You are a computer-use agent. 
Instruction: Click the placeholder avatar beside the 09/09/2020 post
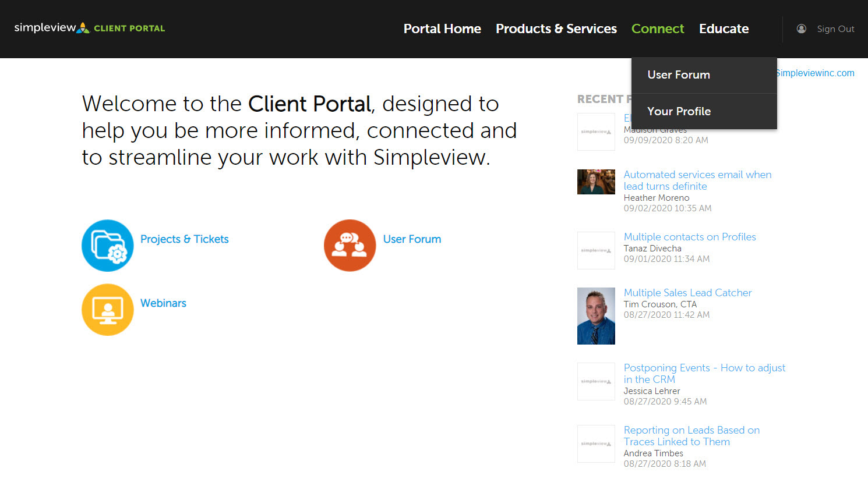coord(596,132)
